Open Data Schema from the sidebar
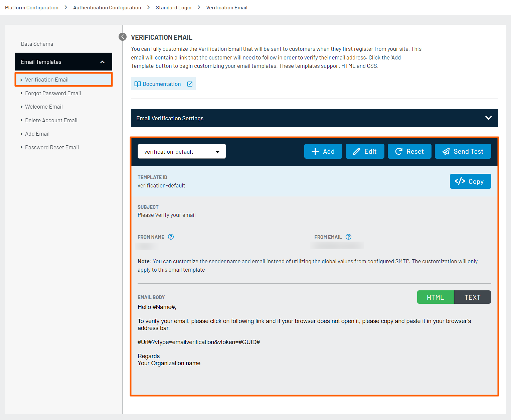The height and width of the screenshot is (420, 511). 37,43
